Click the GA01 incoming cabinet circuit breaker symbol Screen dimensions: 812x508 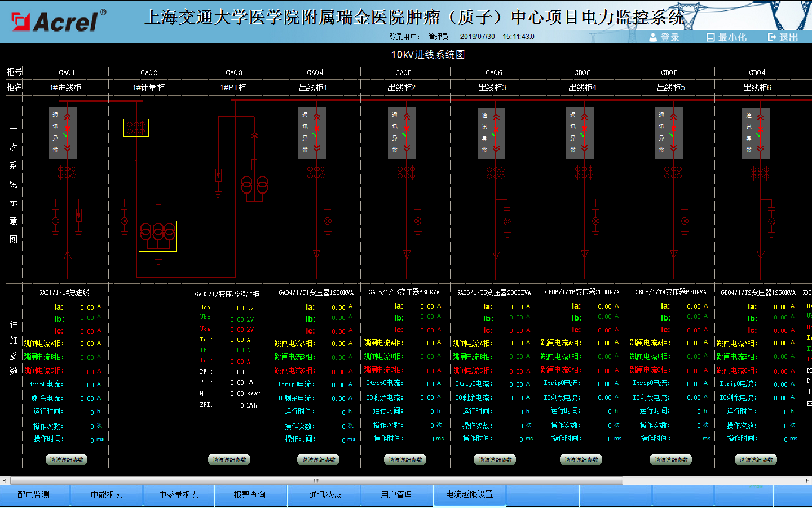[x=63, y=133]
